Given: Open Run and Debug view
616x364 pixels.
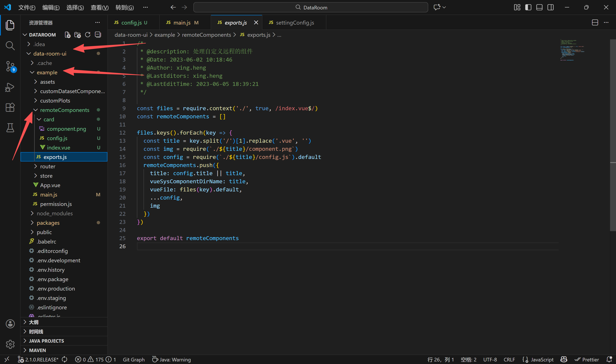Looking at the screenshot, I should 10,87.
